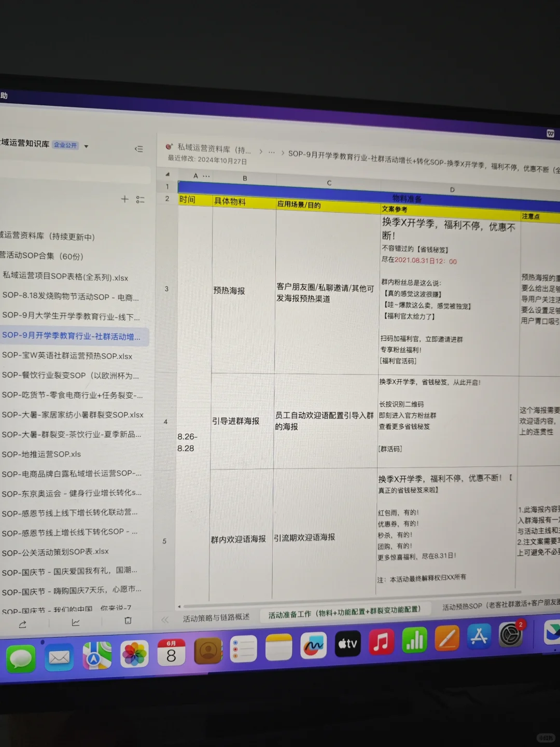Image resolution: width=560 pixels, height=747 pixels.
Task: Click the 企业公开 visibility badge
Action: pos(65,145)
